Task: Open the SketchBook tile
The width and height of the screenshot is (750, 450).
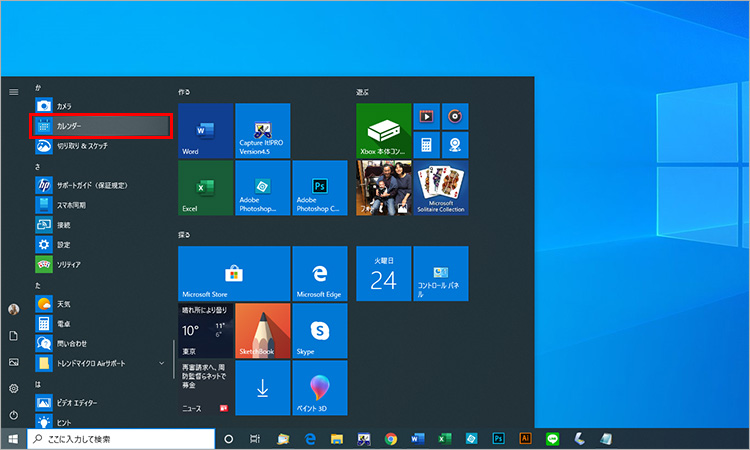Action: 262,331
